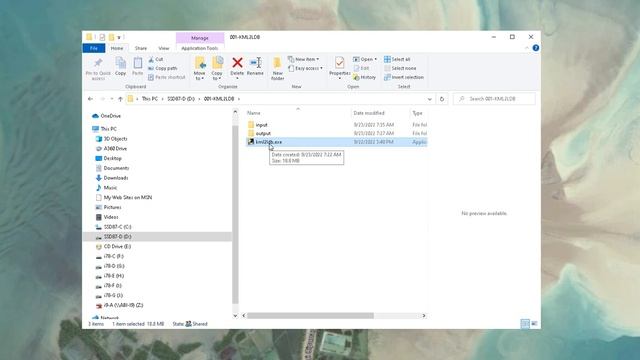This screenshot has width=640, height=360.
Task: Open My Web Sites on MSN
Action: pos(124,198)
